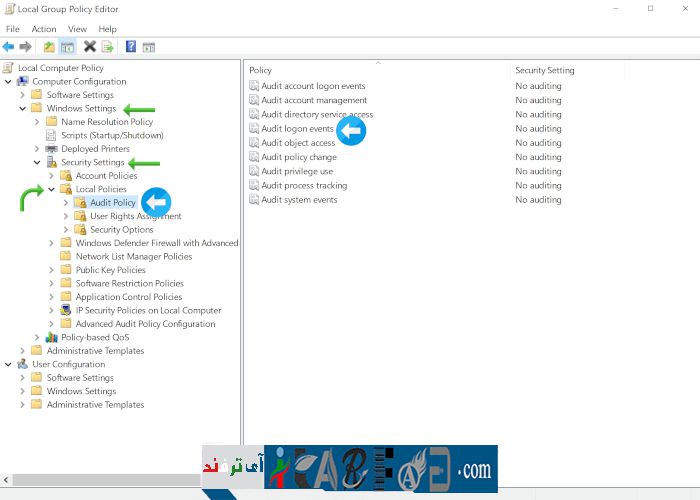Click the Security Setting column header
The image size is (700, 500).
click(544, 70)
